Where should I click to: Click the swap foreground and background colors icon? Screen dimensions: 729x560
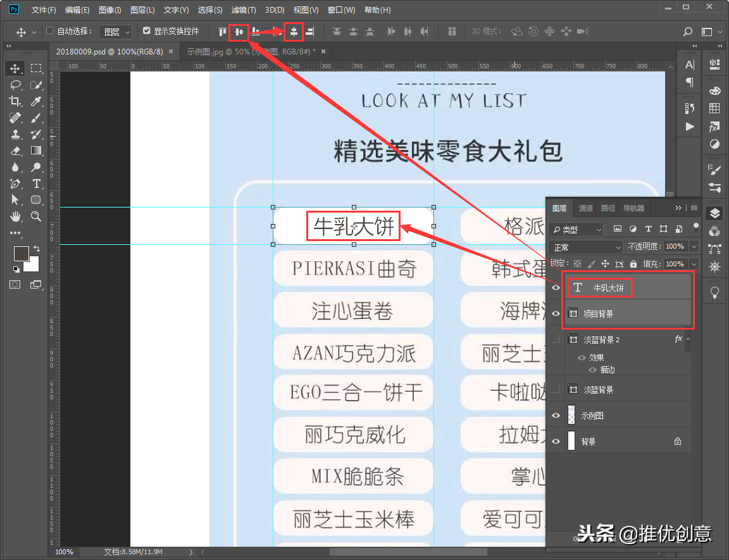pyautogui.click(x=37, y=249)
